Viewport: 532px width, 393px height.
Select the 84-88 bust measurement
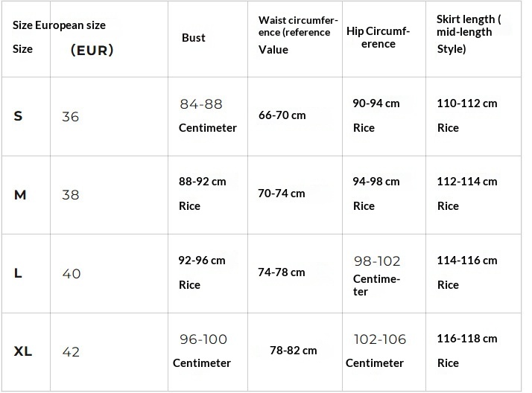[201, 104]
